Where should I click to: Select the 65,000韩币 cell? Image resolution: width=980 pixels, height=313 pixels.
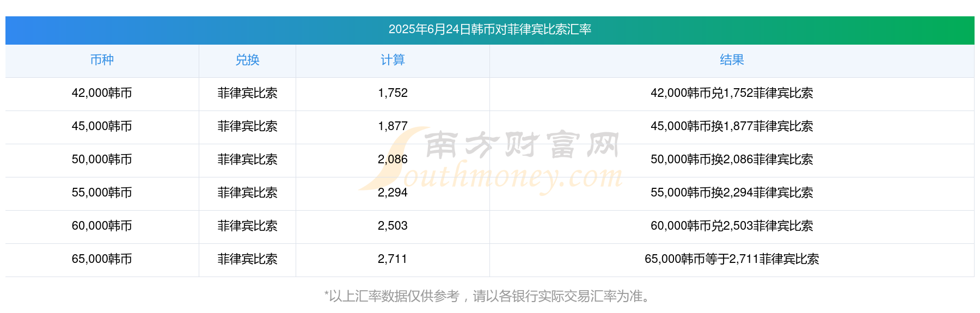102,259
